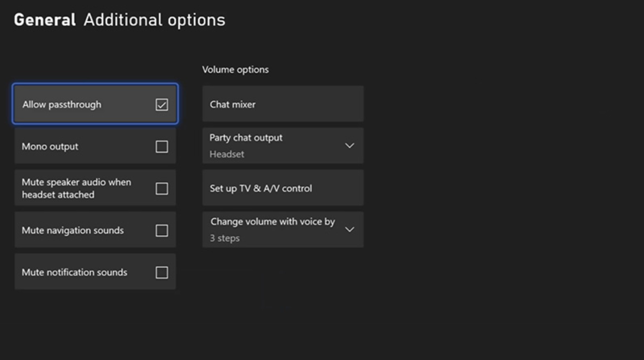Click the 3 steps value text
The image size is (644, 360).
(224, 238)
